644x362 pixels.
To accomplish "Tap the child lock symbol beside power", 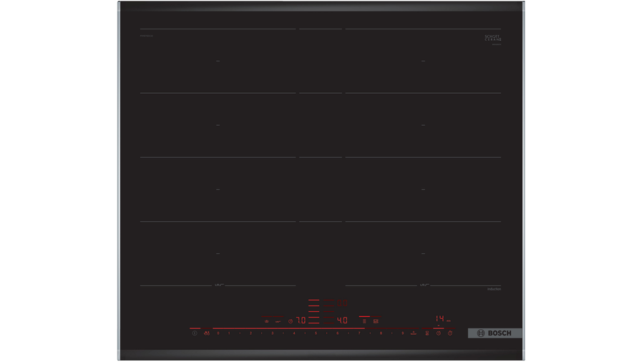I will (x=207, y=333).
